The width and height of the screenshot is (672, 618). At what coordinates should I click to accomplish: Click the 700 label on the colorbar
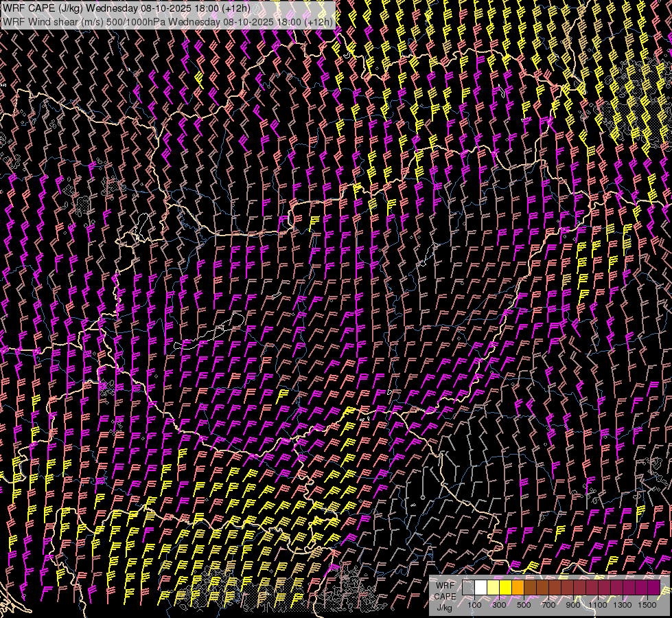(x=548, y=604)
